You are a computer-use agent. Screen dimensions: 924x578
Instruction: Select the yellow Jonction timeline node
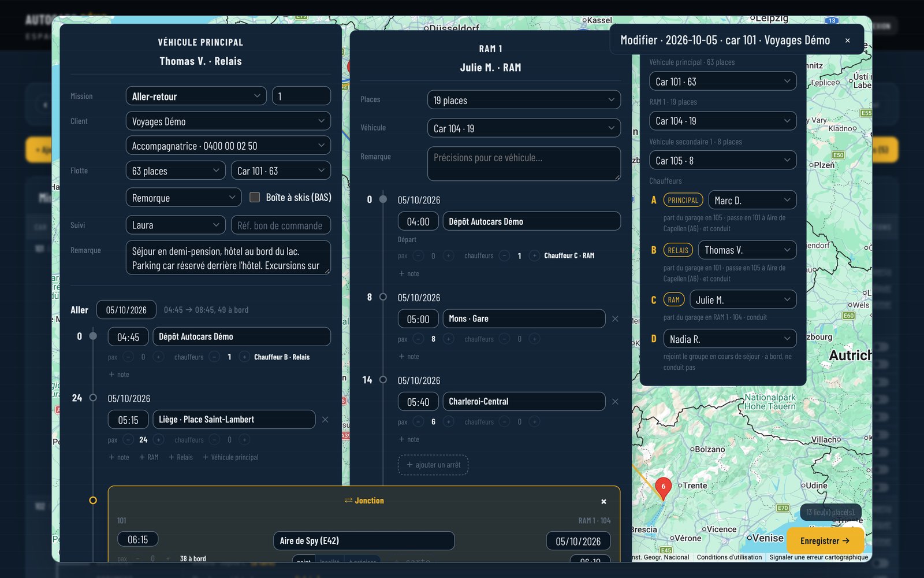click(x=93, y=501)
